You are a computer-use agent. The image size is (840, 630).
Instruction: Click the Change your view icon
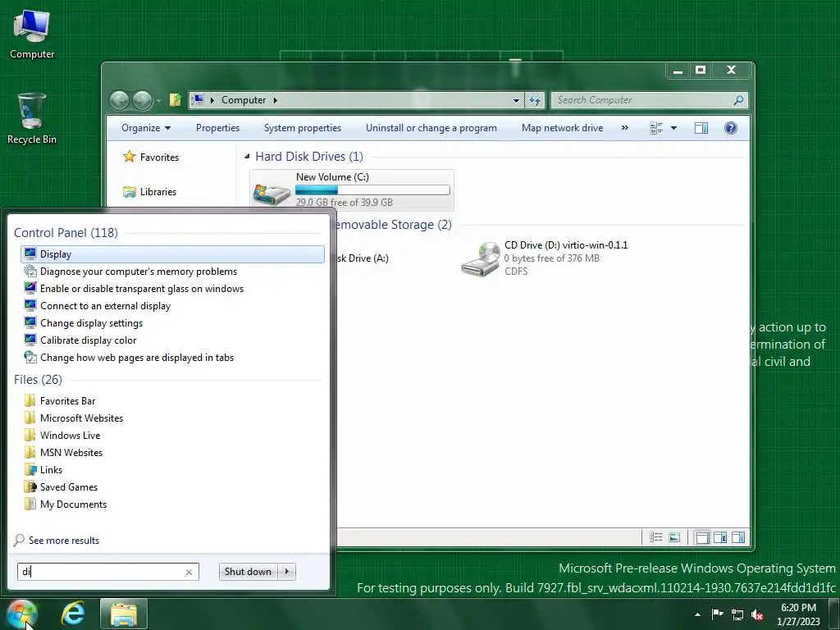[x=656, y=128]
